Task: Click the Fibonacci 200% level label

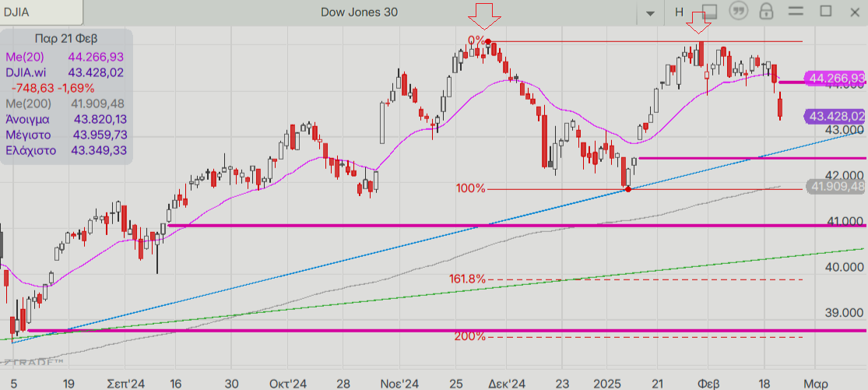Action: pyautogui.click(x=470, y=336)
